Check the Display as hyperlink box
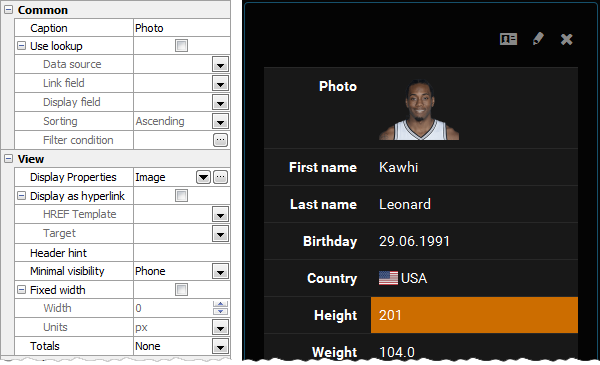Viewport: 600px width, 365px height. click(x=181, y=196)
